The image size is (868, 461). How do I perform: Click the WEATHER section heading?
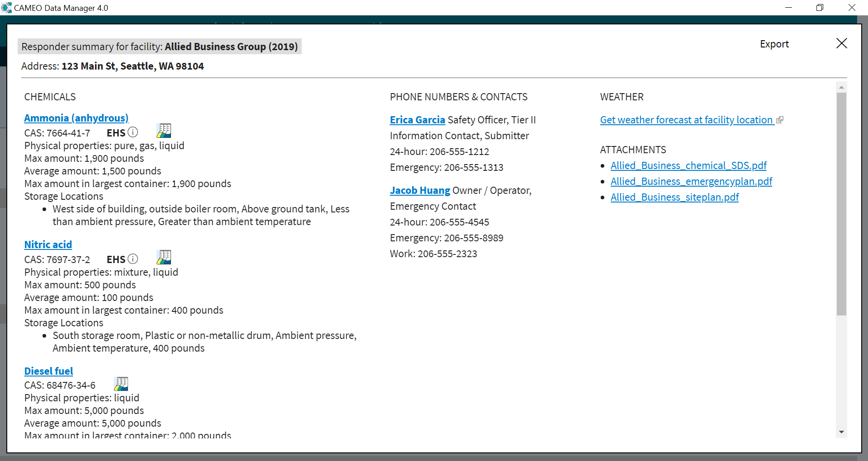click(621, 97)
